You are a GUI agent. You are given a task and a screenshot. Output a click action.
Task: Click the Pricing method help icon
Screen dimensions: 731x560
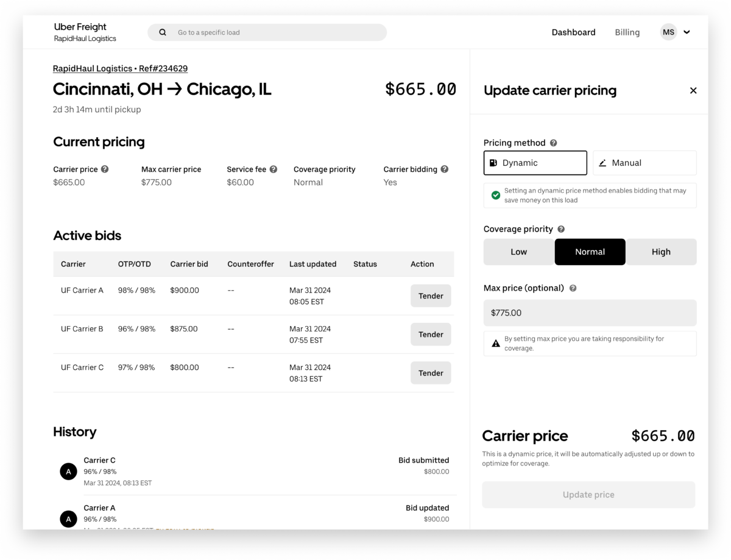pyautogui.click(x=554, y=143)
